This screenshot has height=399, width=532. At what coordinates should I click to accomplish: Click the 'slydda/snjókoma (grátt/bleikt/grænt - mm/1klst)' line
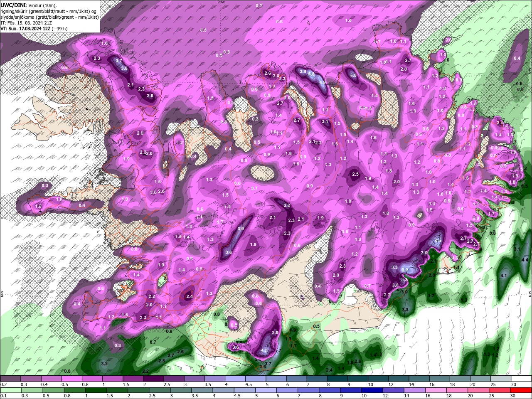point(49,17)
